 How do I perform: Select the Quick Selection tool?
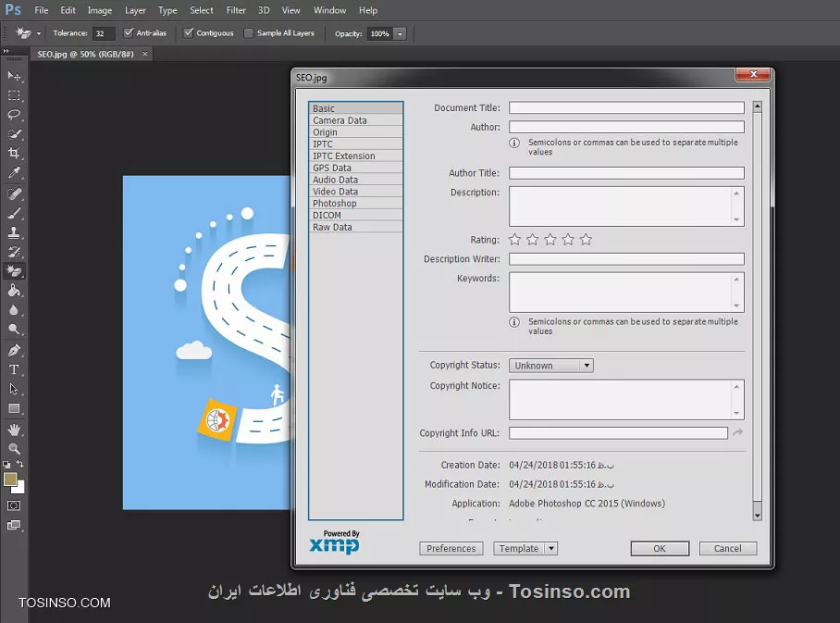click(x=14, y=134)
